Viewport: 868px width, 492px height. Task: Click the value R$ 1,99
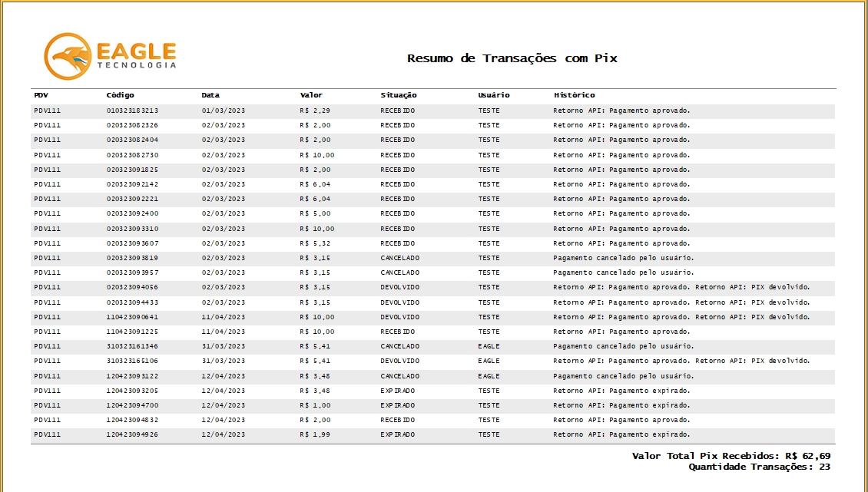pyautogui.click(x=315, y=435)
